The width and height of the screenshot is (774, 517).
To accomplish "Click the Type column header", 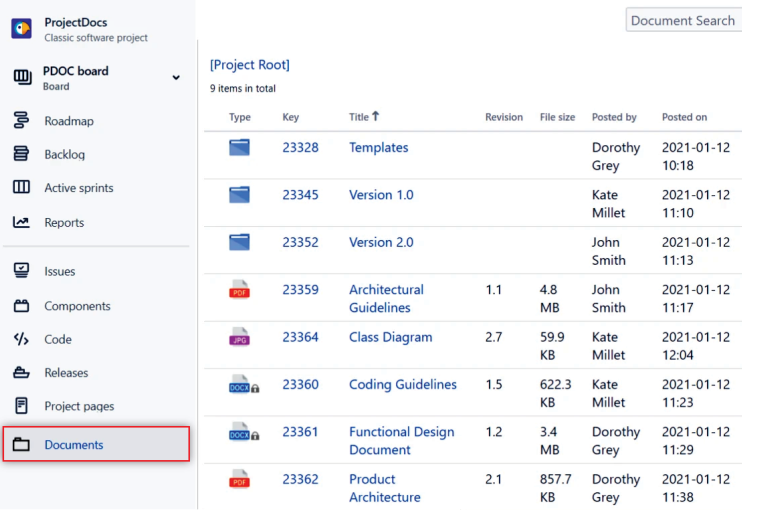I will pos(240,117).
